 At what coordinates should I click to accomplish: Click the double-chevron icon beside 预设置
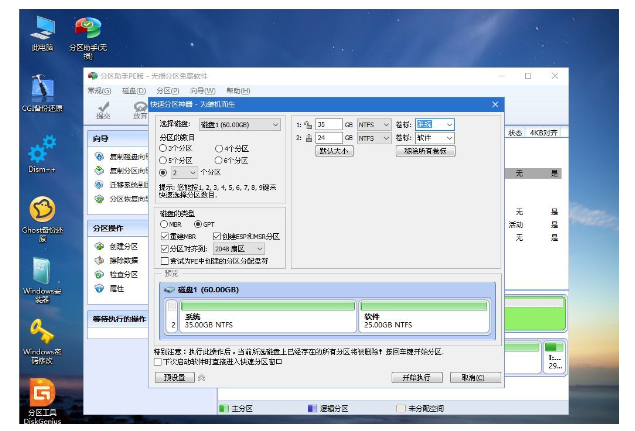pos(202,378)
